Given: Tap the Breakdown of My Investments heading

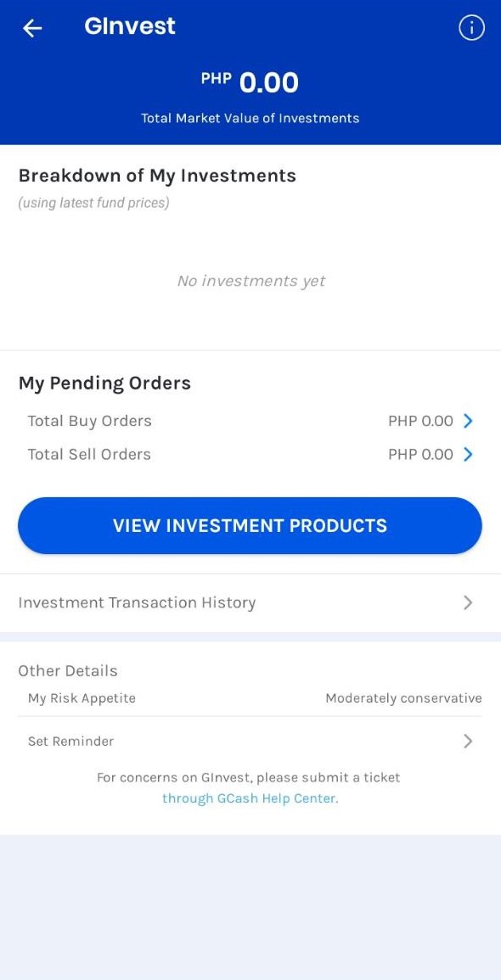Looking at the screenshot, I should tap(157, 176).
